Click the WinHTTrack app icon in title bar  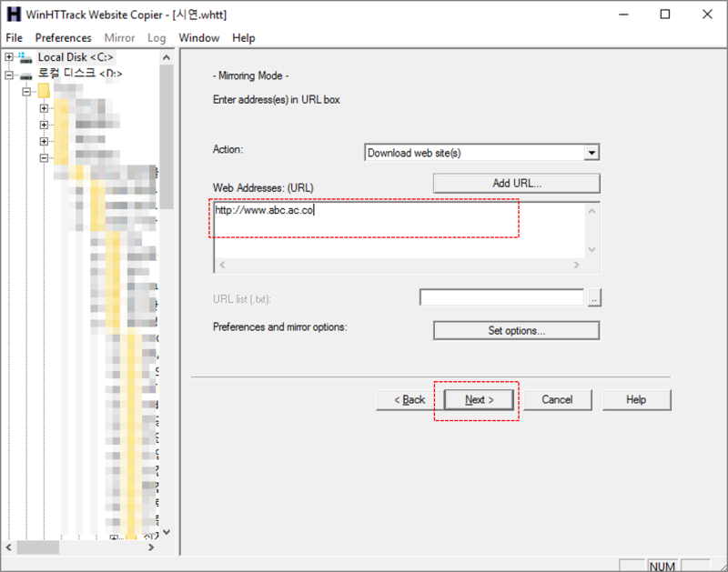coord(14,15)
